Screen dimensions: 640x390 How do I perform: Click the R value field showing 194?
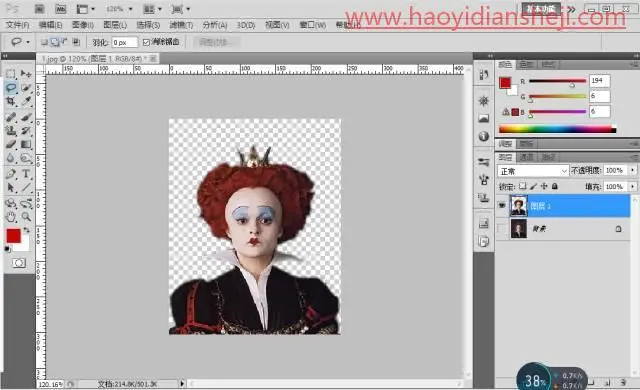pyautogui.click(x=600, y=81)
